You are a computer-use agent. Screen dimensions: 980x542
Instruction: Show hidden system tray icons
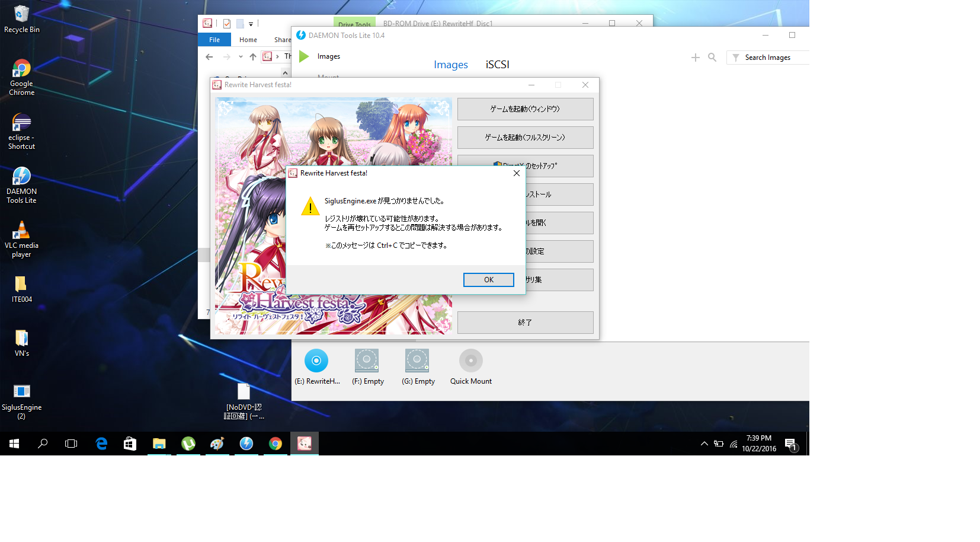(704, 444)
